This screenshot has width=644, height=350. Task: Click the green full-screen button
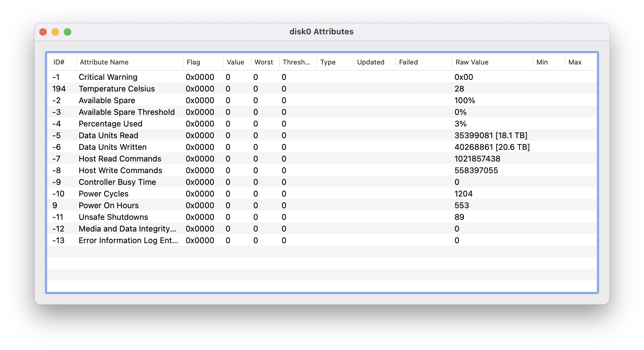pyautogui.click(x=68, y=32)
